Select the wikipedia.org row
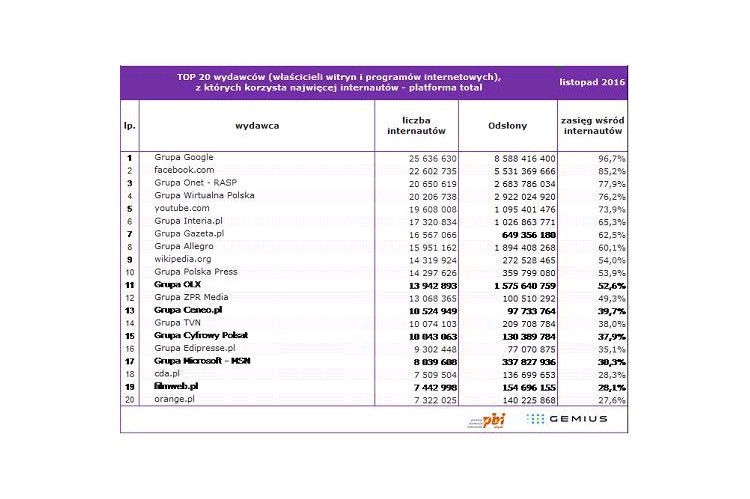Screen dimensions: 750x499 (x=184, y=259)
